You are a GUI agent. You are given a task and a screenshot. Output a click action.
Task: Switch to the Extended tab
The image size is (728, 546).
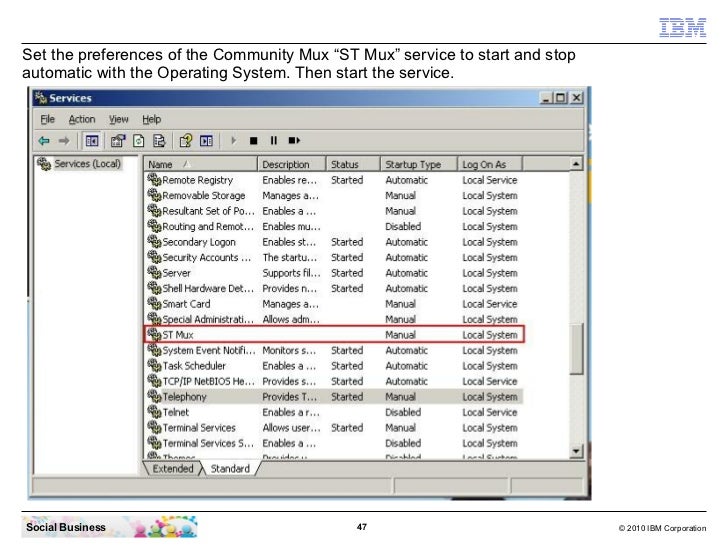pyautogui.click(x=173, y=468)
